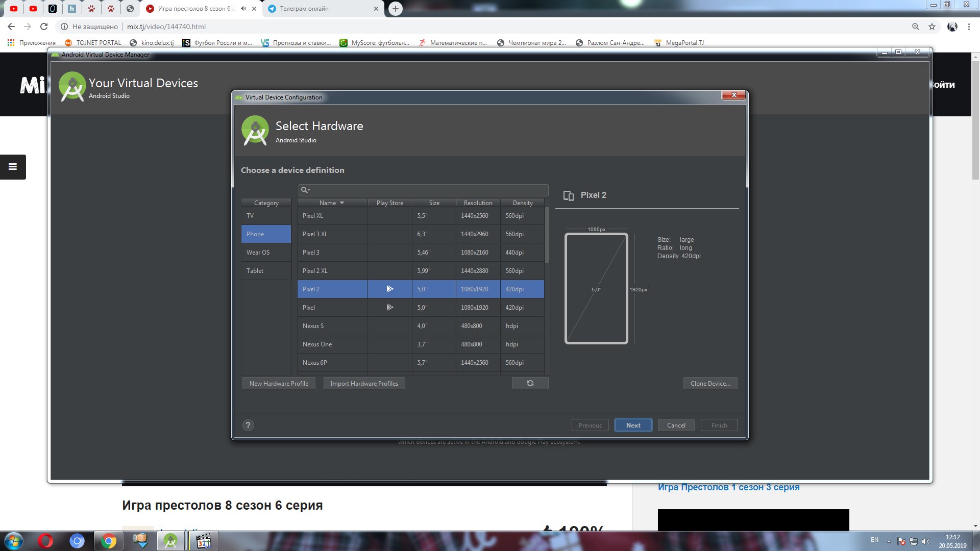Click the hamburger menu icon on the webpage
The width and height of the screenshot is (980, 551).
pyautogui.click(x=13, y=167)
